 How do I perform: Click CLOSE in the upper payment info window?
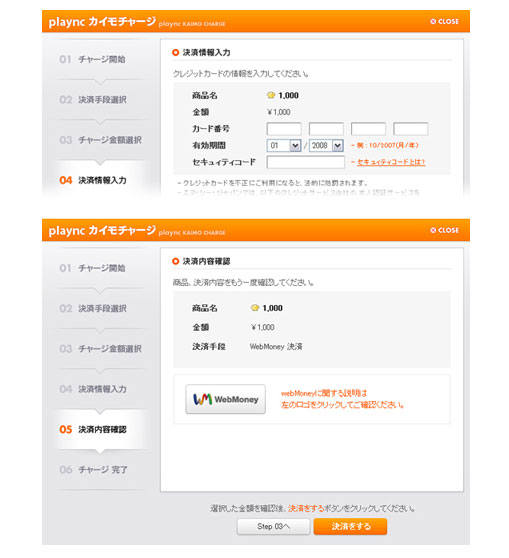[444, 21]
